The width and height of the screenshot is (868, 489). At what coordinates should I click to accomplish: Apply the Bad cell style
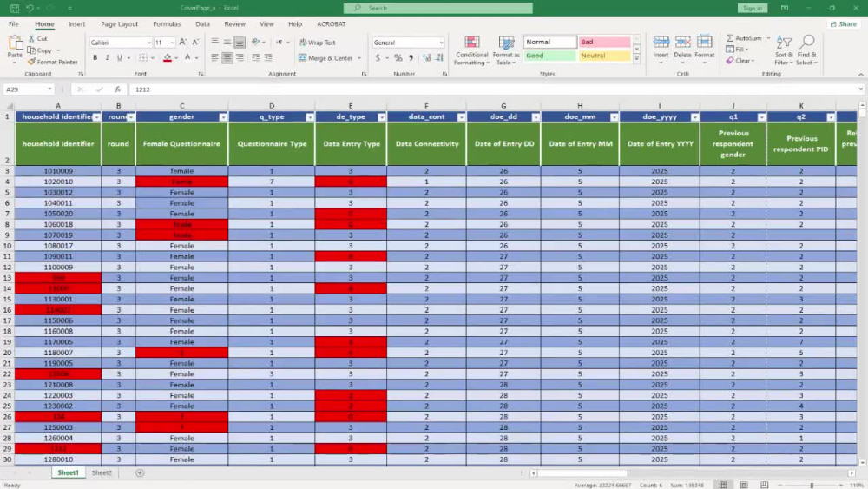tap(604, 42)
